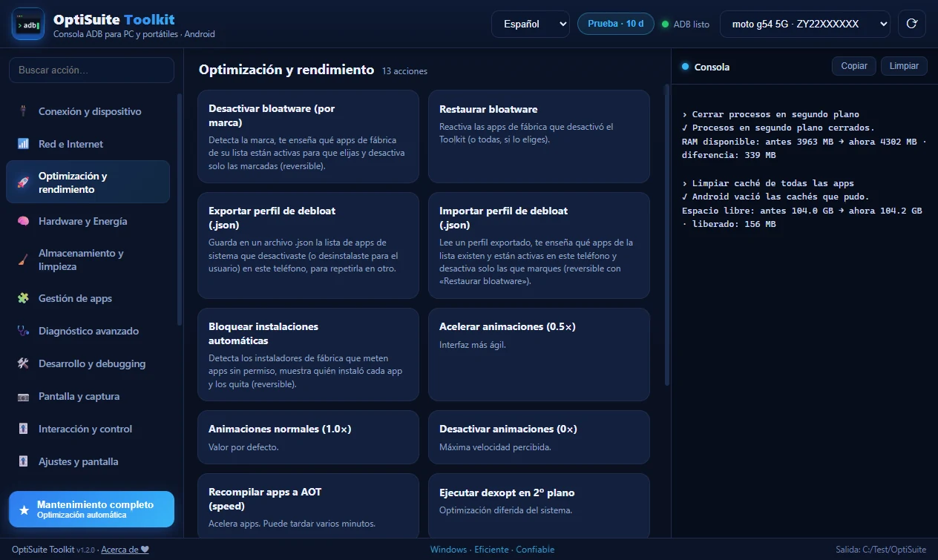Viewport: 938px width, 560px height.
Task: Click the 'Salida: C:/Test/OptiSuite' path text
Action: coord(881,550)
